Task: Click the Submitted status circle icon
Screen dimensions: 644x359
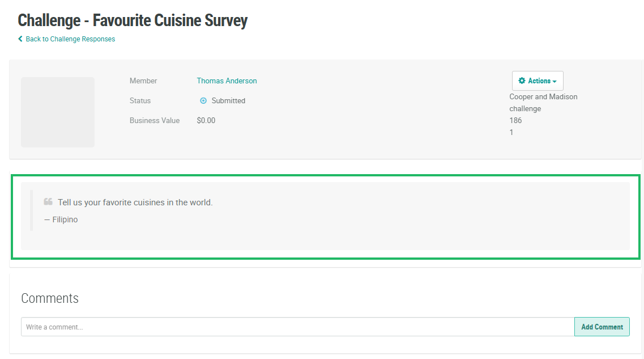Action: tap(203, 101)
